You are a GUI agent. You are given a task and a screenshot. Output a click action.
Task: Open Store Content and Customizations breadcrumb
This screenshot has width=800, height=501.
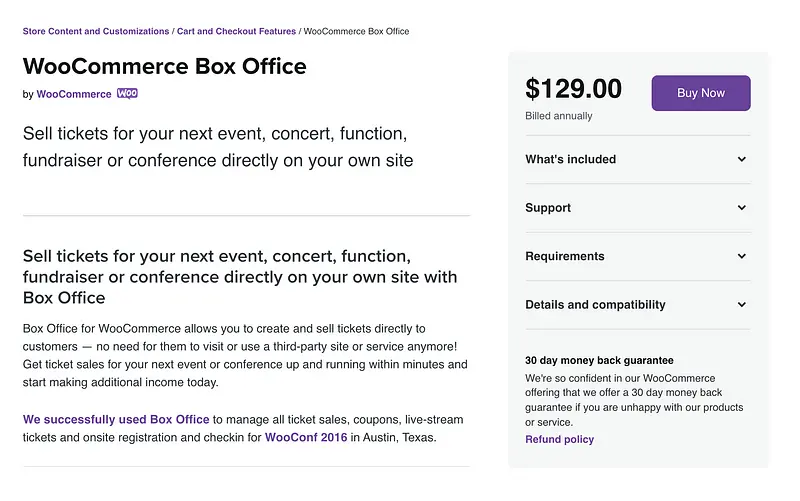(96, 32)
